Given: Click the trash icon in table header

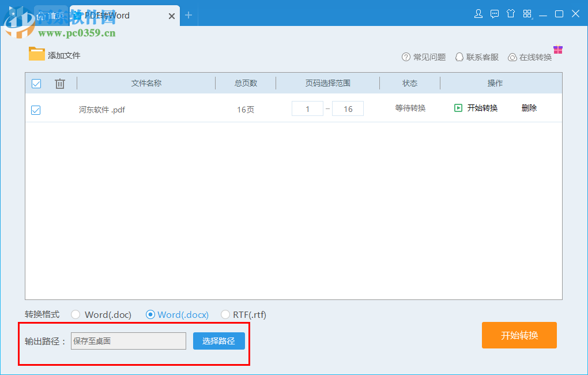Looking at the screenshot, I should (60, 83).
